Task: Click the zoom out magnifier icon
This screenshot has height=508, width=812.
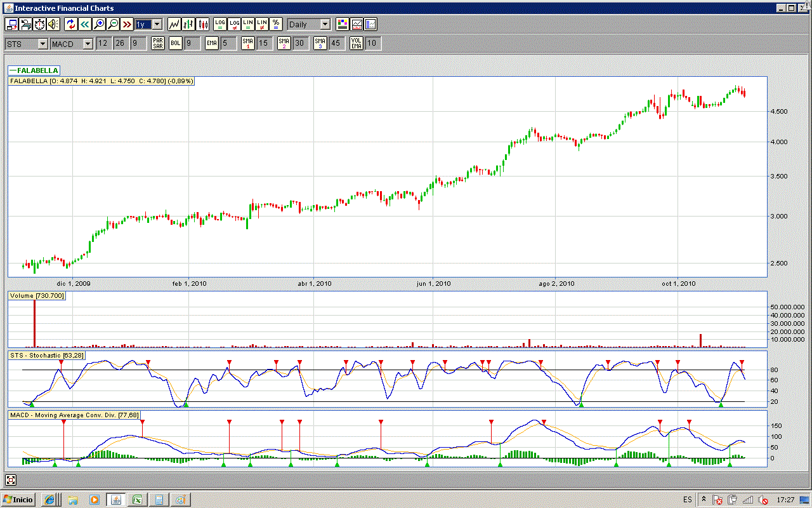Action: [113, 24]
